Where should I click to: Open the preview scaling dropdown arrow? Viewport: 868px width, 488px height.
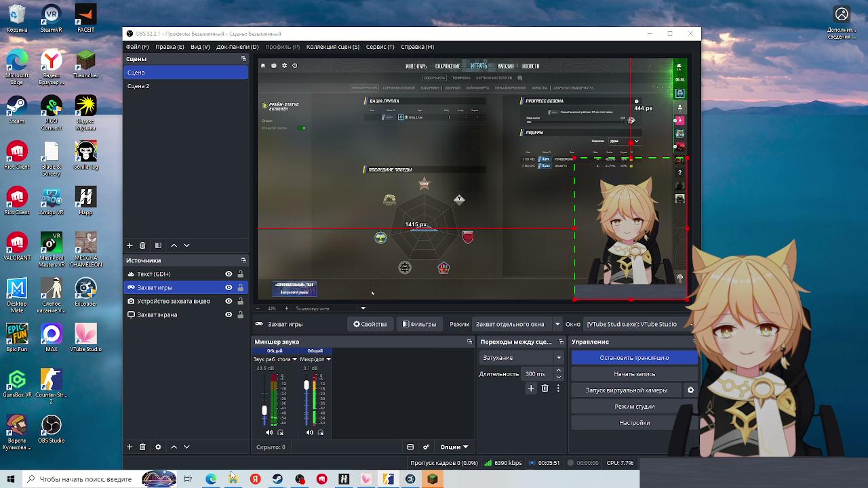pos(363,308)
